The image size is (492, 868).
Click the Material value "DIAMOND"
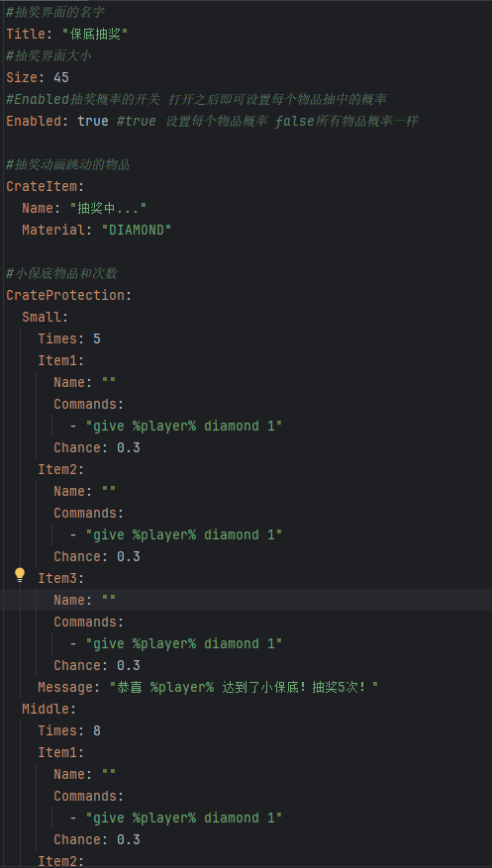137,230
